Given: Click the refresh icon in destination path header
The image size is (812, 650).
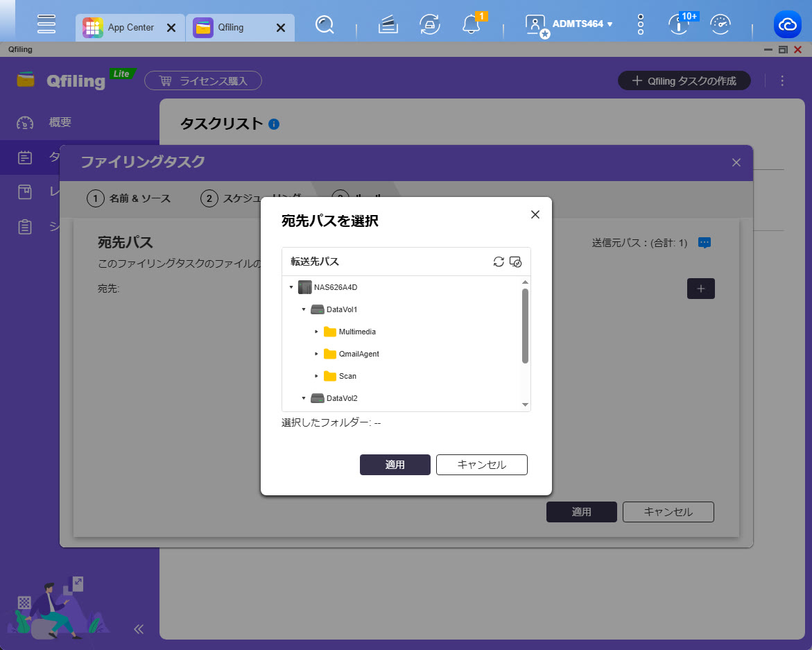Looking at the screenshot, I should pyautogui.click(x=498, y=262).
